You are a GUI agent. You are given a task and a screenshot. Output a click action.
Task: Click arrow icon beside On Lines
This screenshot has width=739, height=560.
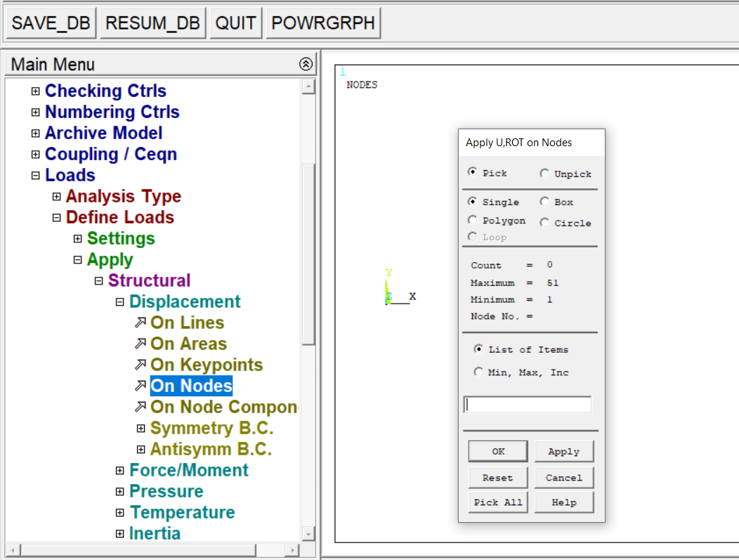(140, 323)
